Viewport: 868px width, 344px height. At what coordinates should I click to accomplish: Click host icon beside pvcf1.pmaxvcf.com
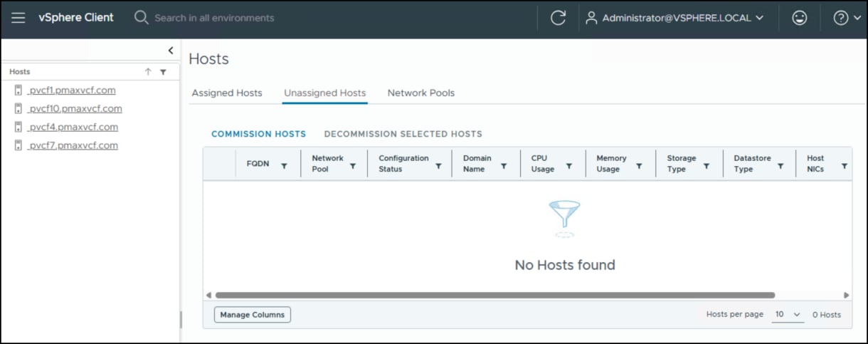tap(18, 90)
